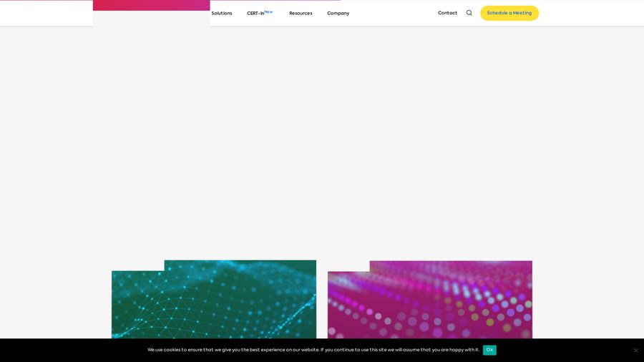Viewport: 644px width, 362px height.
Task: Click the empty gray hero area
Action: pos(322,143)
